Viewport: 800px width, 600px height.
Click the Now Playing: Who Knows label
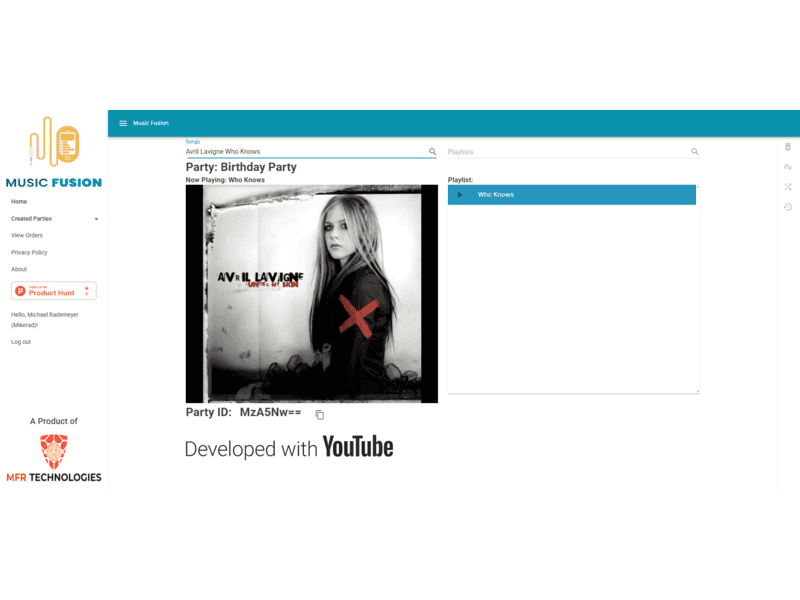click(225, 180)
